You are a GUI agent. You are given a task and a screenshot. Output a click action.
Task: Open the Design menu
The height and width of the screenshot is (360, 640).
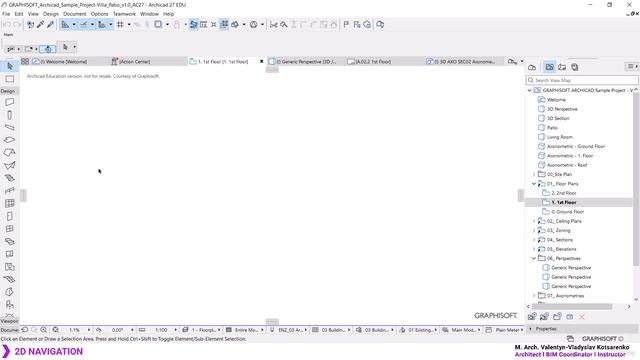coord(51,14)
